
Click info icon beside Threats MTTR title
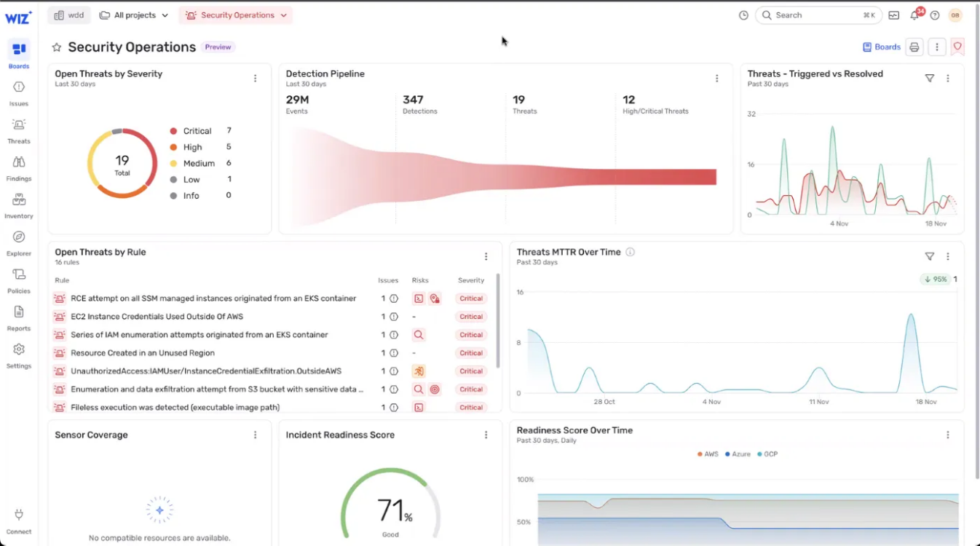click(x=631, y=252)
